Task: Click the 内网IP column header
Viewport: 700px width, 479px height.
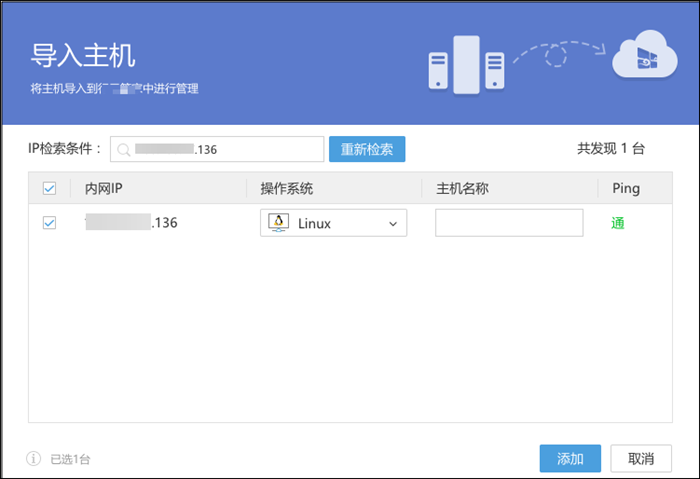Action: [103, 188]
